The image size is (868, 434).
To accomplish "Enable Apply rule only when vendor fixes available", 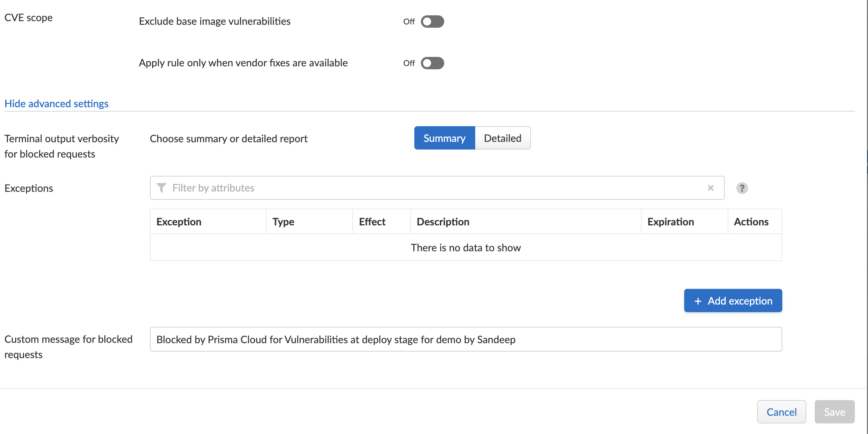I will 432,63.
